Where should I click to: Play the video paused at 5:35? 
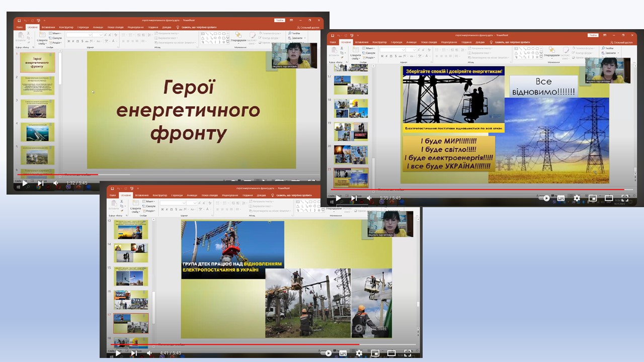[x=338, y=198]
